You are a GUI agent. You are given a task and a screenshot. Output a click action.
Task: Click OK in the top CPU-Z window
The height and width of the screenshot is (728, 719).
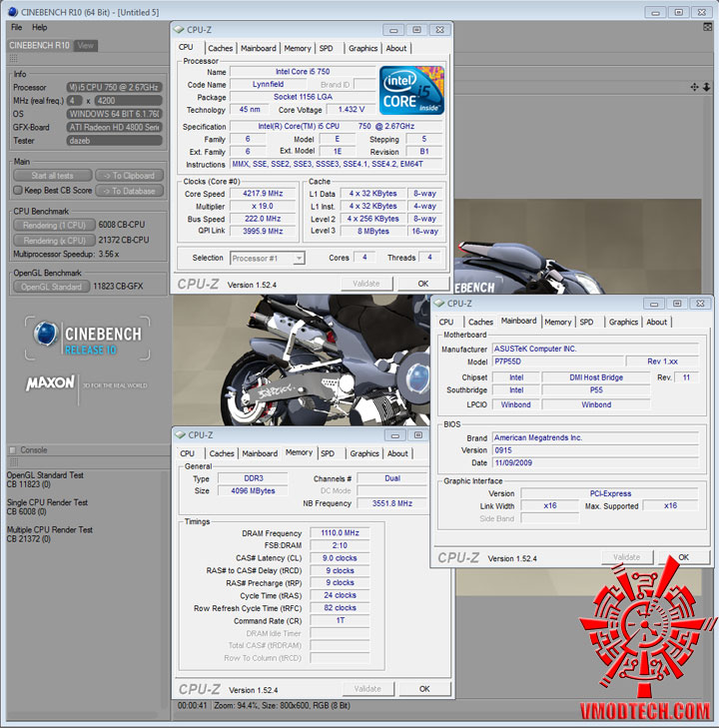coord(423,284)
